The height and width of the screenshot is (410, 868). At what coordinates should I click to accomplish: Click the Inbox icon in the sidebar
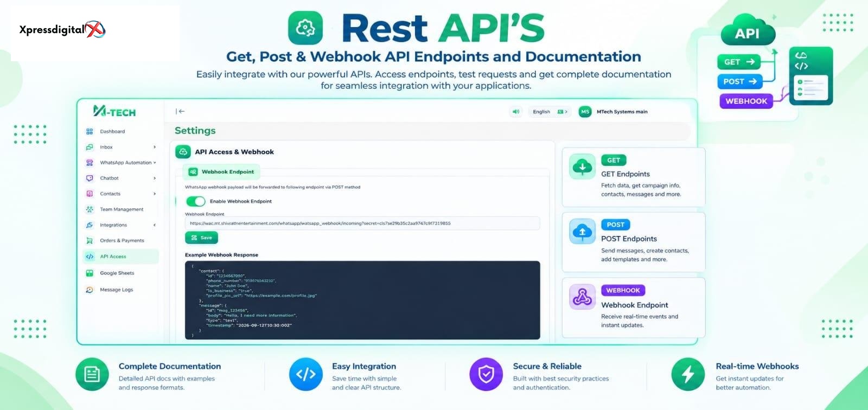[90, 147]
